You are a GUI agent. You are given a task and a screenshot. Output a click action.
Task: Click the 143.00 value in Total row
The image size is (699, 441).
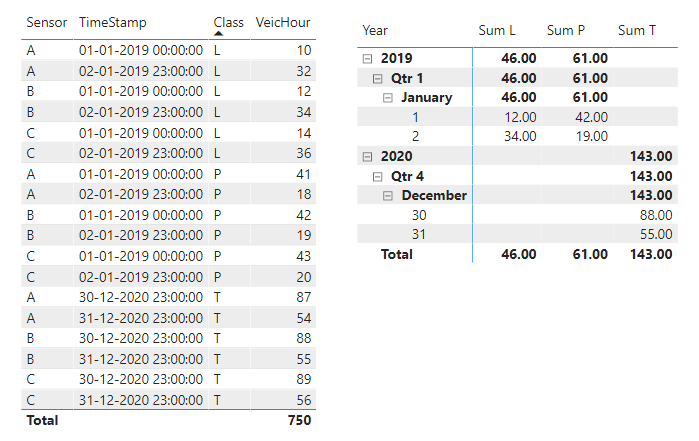coord(651,254)
